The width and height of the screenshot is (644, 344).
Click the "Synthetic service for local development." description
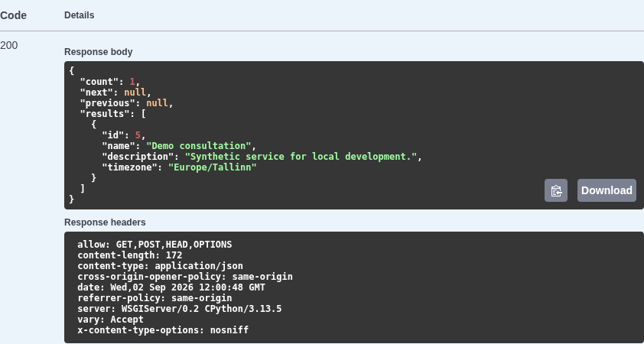point(301,157)
